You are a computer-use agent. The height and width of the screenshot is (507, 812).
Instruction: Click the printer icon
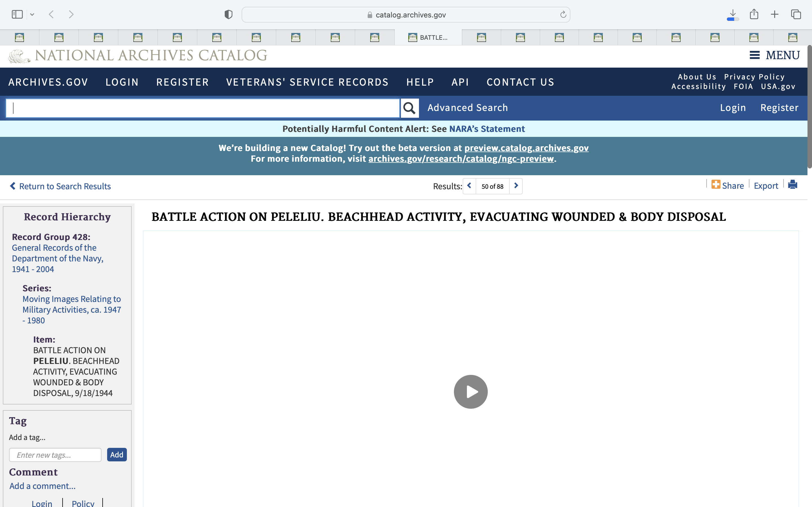tap(793, 185)
